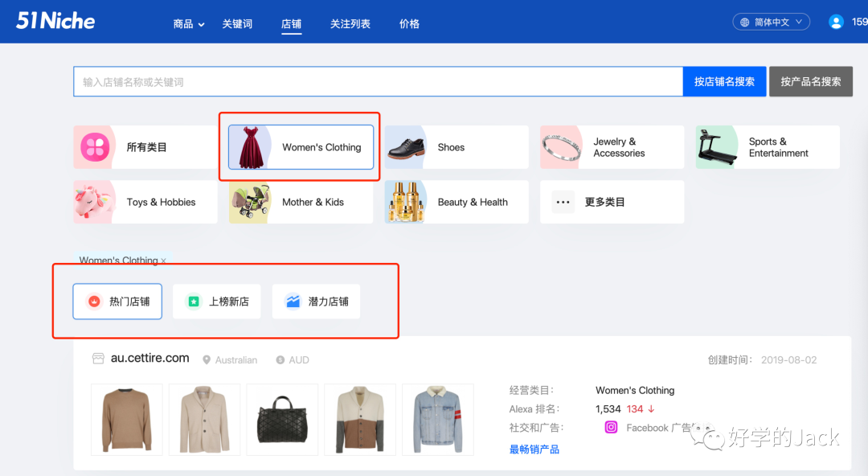Screen dimensions: 868x476
Task: Remove the Women's Clothing filter tag
Action: [x=163, y=261]
